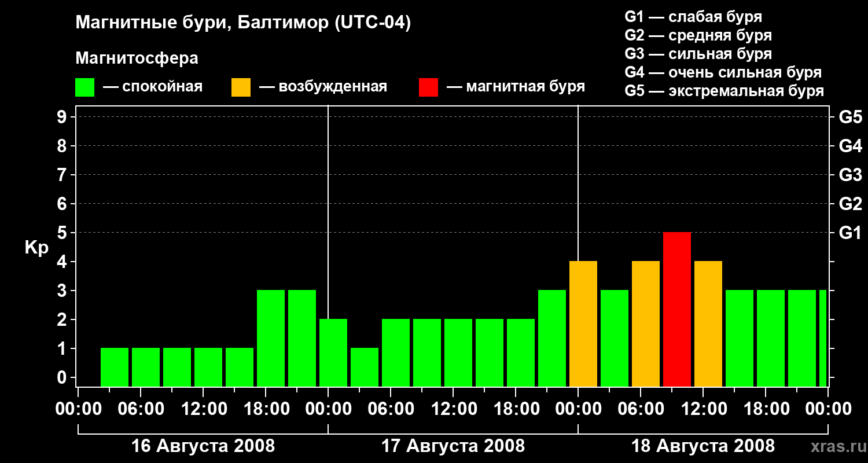Click the red Kp 5 storm bar

tap(677, 309)
